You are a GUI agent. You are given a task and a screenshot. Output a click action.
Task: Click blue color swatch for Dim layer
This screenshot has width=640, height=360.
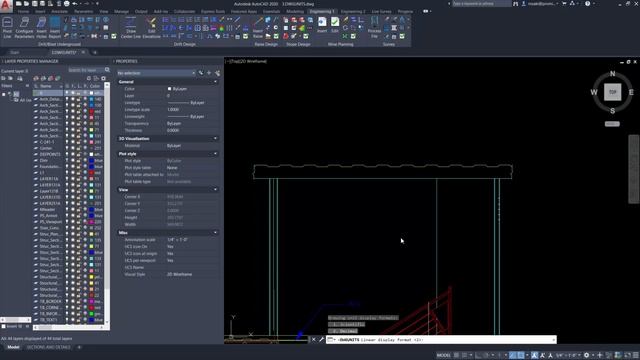tap(91, 160)
